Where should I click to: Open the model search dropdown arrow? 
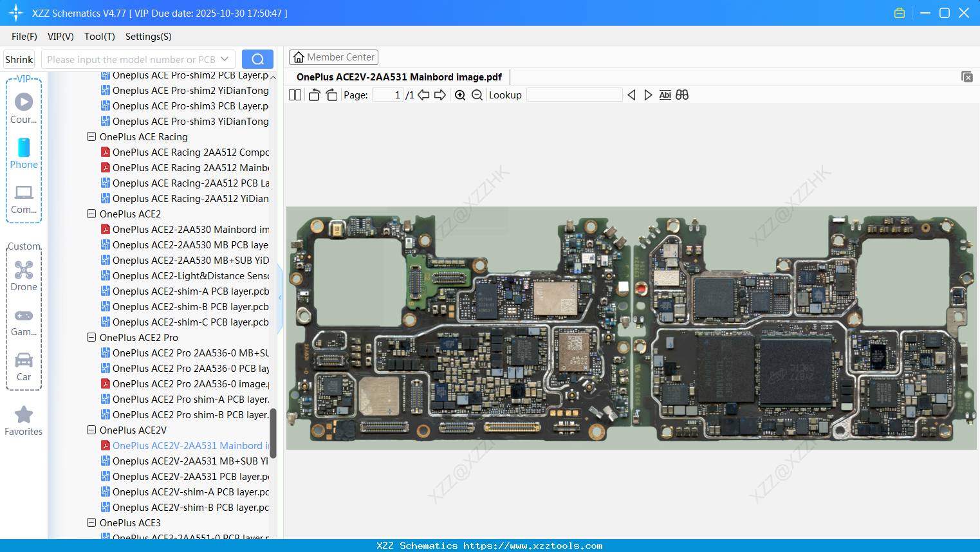[223, 59]
